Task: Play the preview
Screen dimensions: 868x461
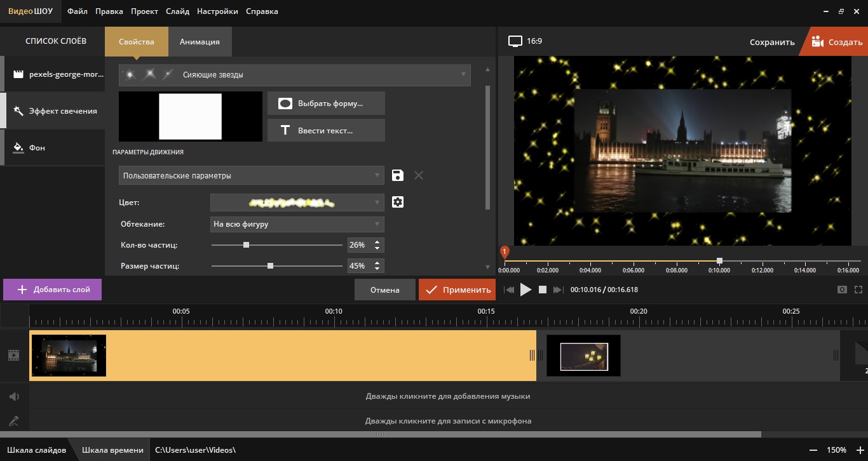Action: (526, 290)
